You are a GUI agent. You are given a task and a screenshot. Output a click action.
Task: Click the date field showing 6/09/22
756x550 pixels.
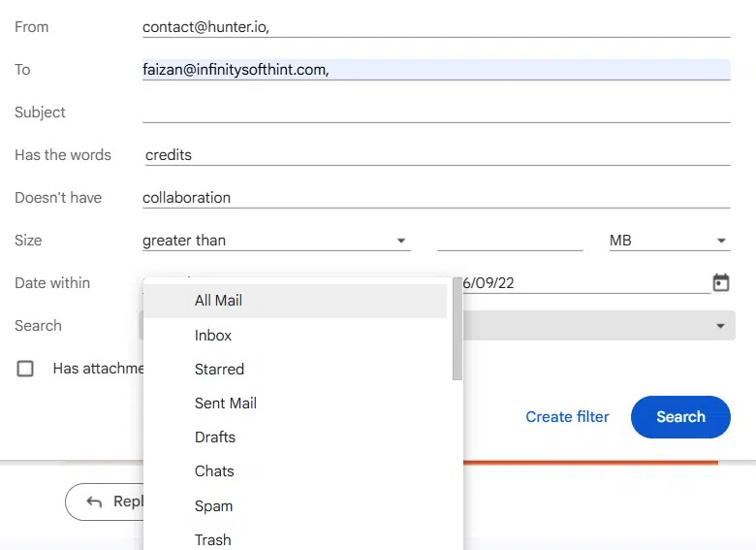586,282
